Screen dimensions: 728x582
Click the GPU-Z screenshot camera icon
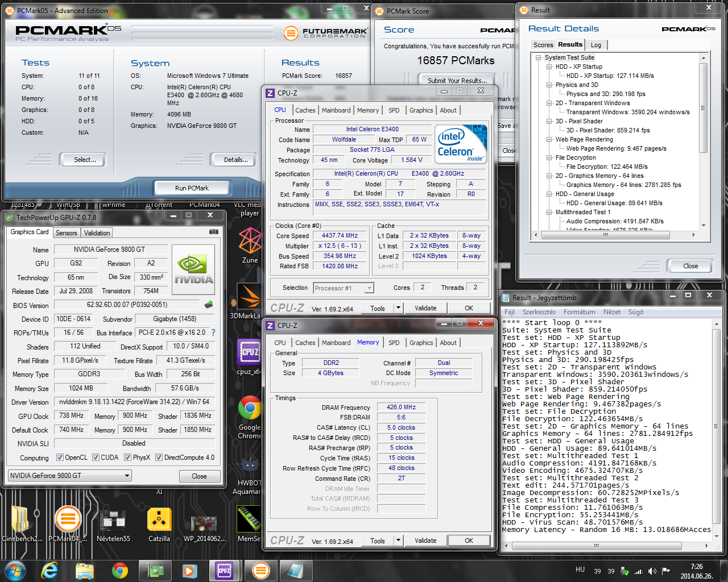[214, 232]
